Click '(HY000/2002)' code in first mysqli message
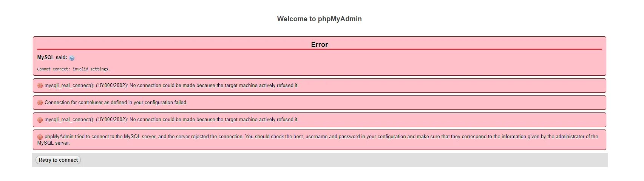The image size is (644, 181). pyautogui.click(x=112, y=86)
